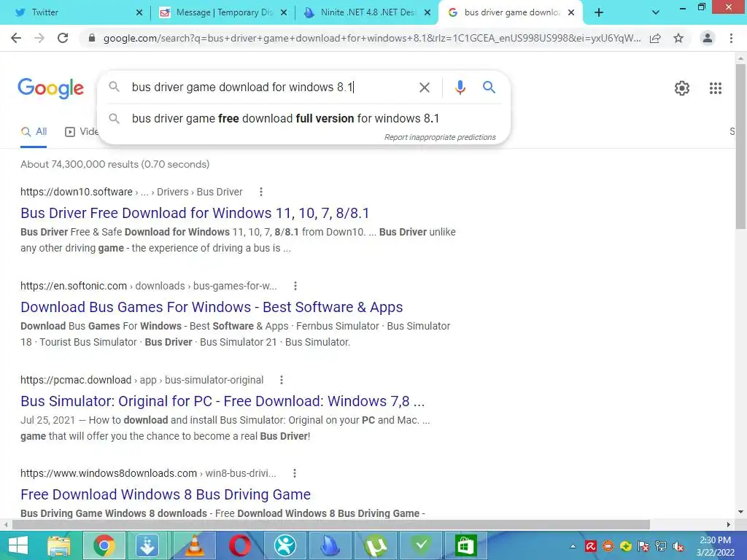Close the Twitter tab

[x=139, y=13]
